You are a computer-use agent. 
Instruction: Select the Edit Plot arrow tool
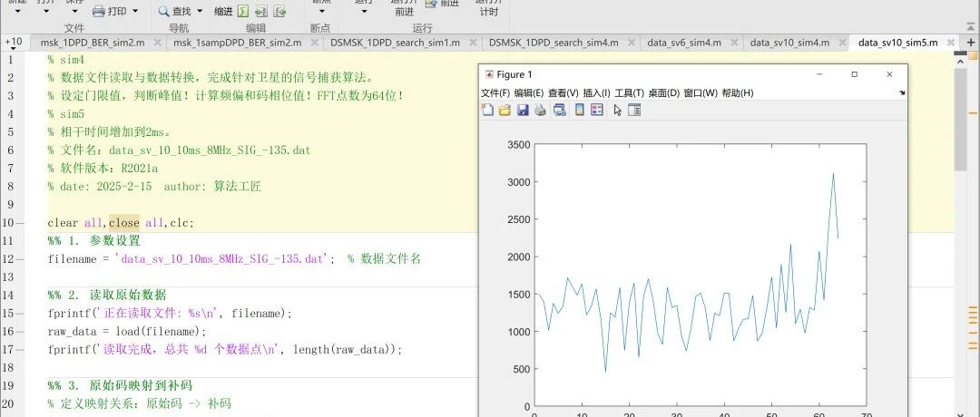(618, 111)
